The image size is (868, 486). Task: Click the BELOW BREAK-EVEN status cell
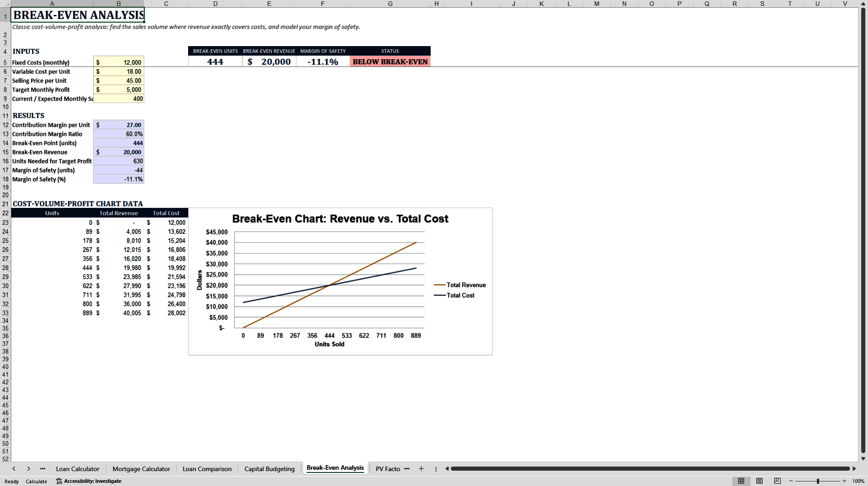[390, 62]
